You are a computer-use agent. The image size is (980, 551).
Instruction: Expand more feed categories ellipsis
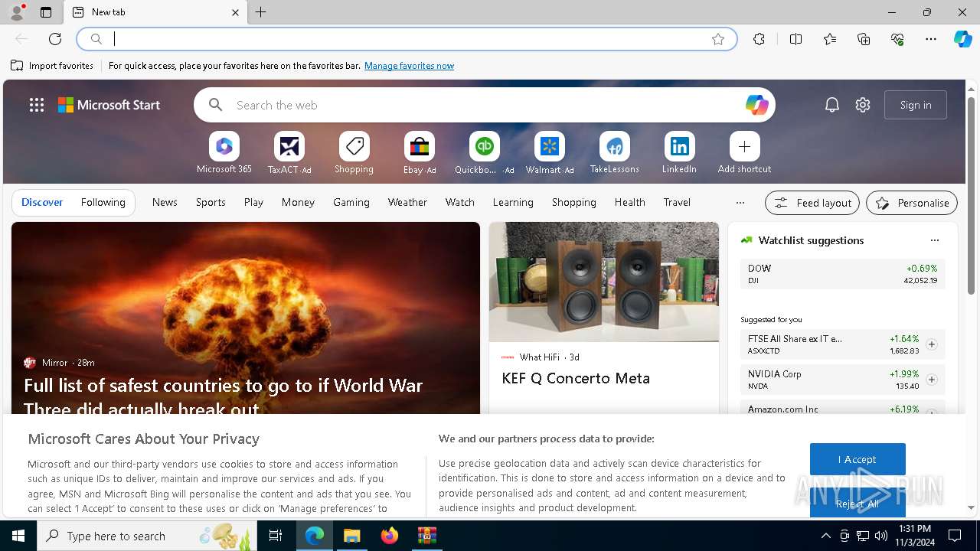[740, 203]
